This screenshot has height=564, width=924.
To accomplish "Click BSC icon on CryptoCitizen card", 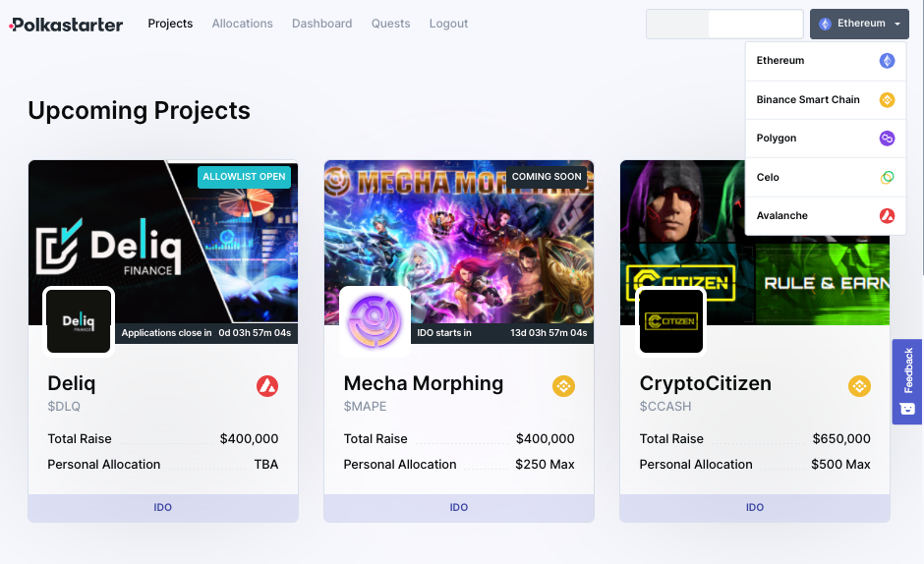I will pyautogui.click(x=859, y=386).
